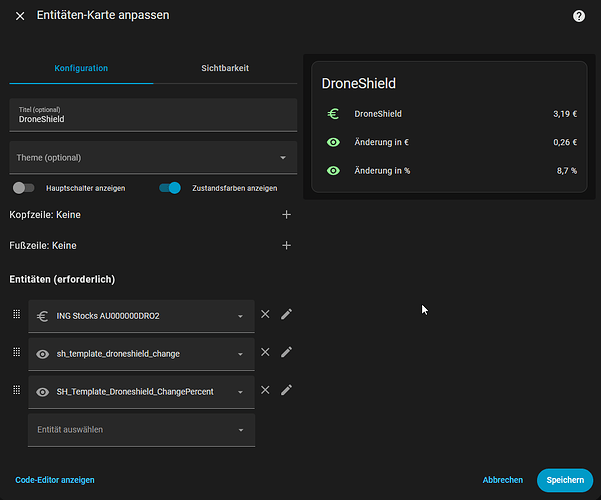
Task: Edit the ING Stocks AU000000DRO2 entity with pencil
Action: [x=286, y=314]
